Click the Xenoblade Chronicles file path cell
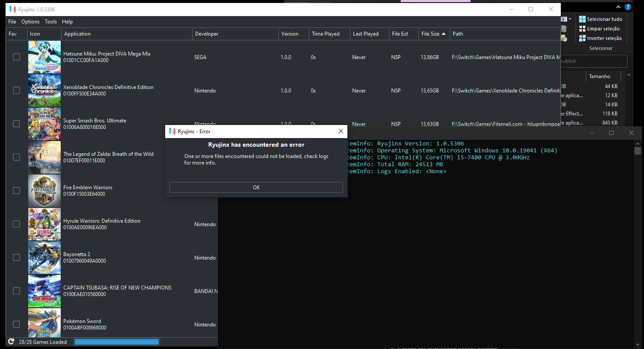Image resolution: width=644 pixels, height=349 pixels. pos(506,91)
